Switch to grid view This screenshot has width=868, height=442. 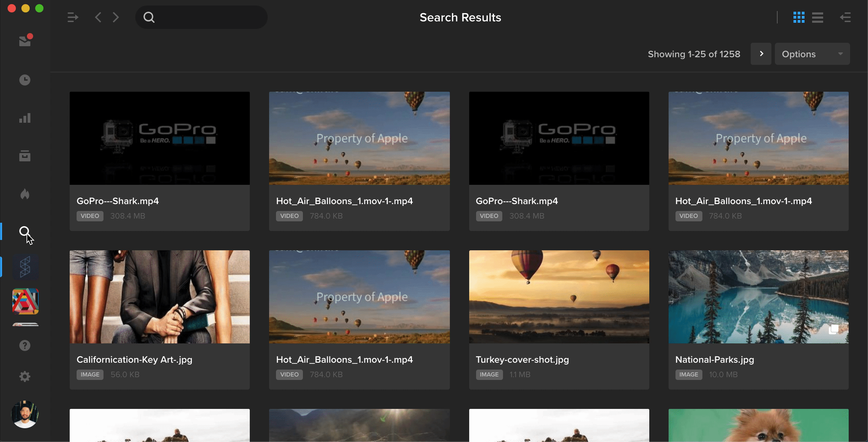click(x=799, y=17)
